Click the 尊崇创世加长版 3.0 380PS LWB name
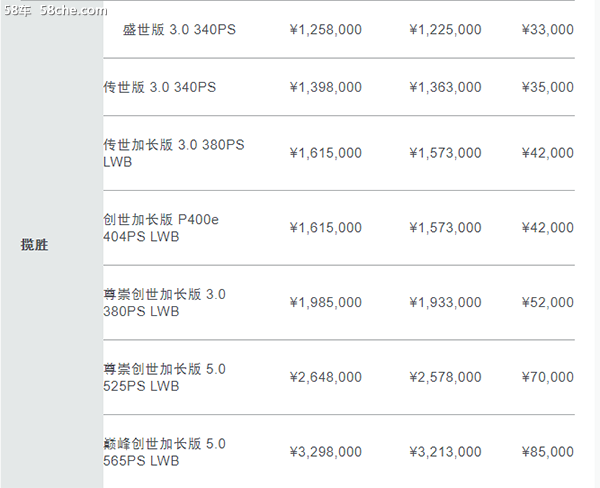This screenshot has height=488, width=600. (165, 302)
